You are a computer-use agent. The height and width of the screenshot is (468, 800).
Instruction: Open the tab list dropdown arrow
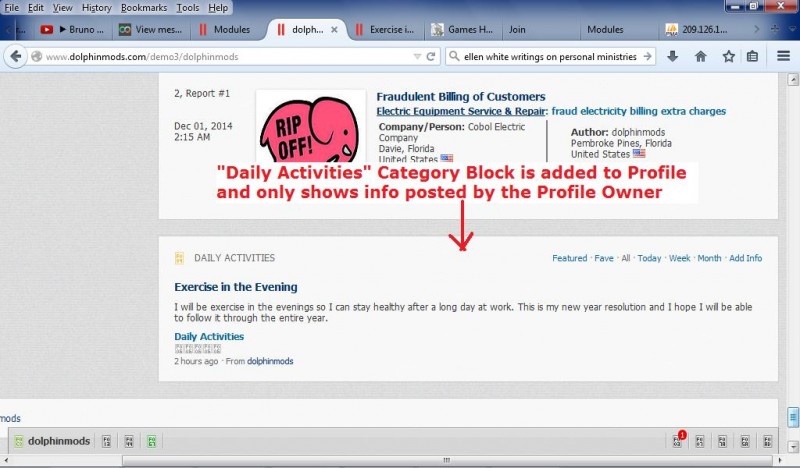coord(792,30)
